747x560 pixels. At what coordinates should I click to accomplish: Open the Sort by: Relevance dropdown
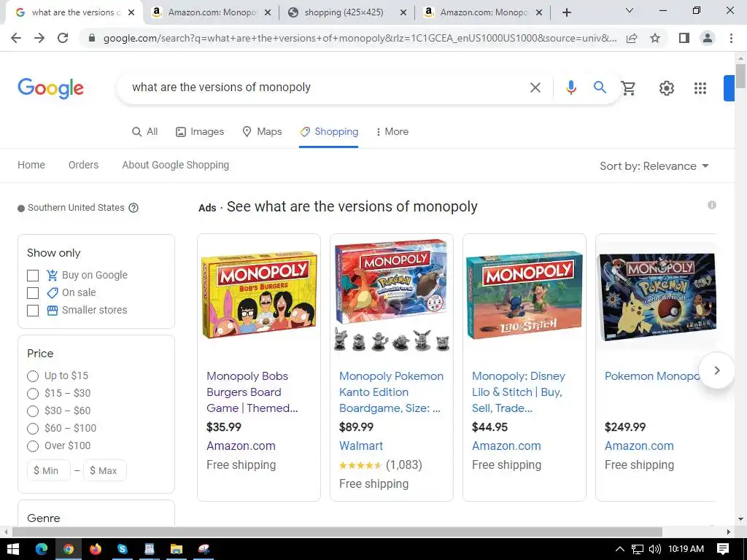654,166
